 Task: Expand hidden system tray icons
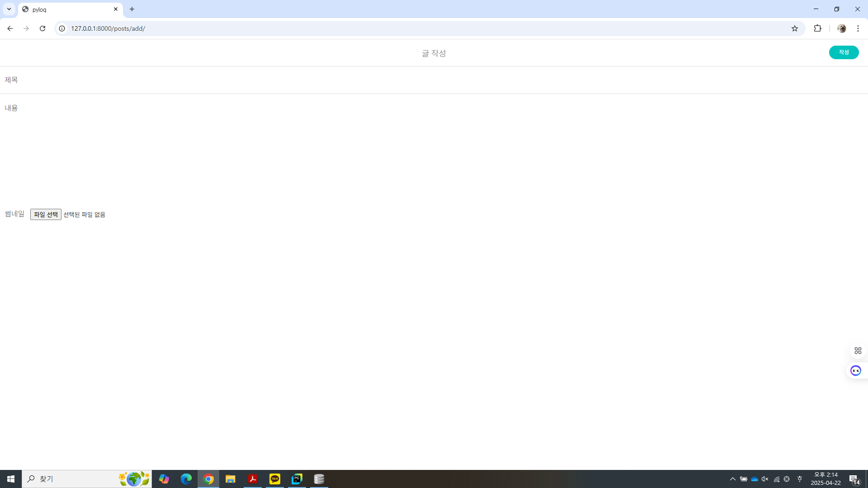pos(732,479)
